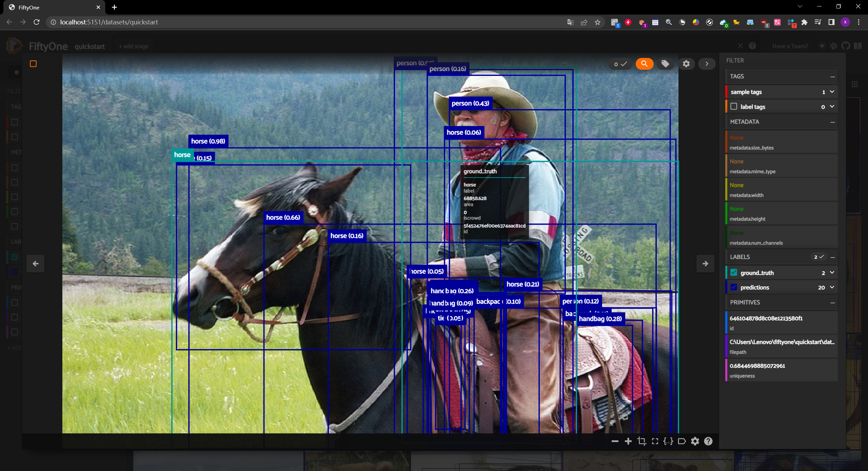Expand the sample tags dropdown arrow
Viewport: 868px width, 471px height.
(x=832, y=92)
